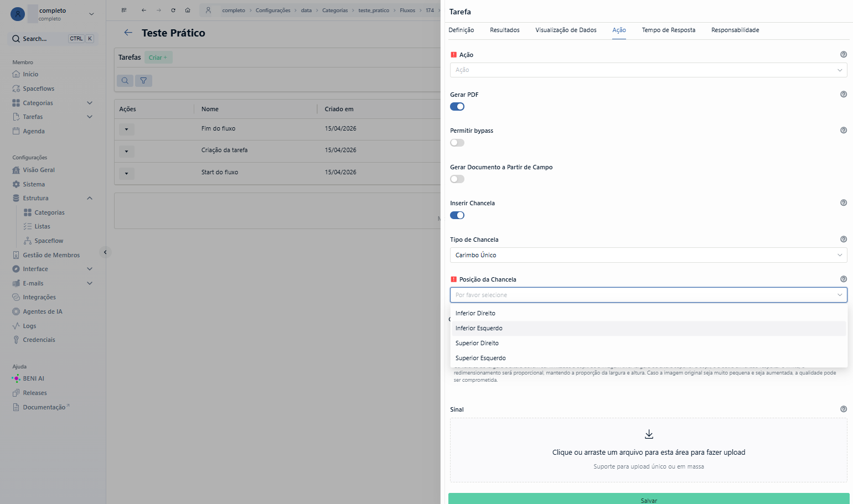This screenshot has width=853, height=504.
Task: Toggle the Gerar PDF switch
Action: pyautogui.click(x=457, y=107)
